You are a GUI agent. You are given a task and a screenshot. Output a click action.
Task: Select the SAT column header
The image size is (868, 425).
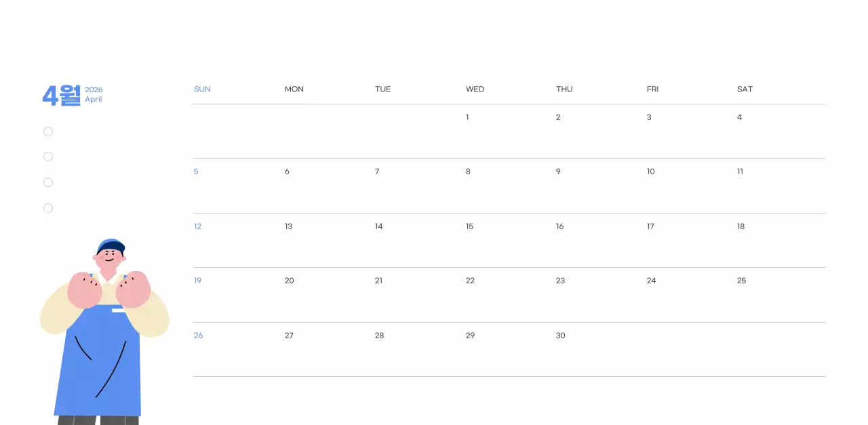(745, 89)
